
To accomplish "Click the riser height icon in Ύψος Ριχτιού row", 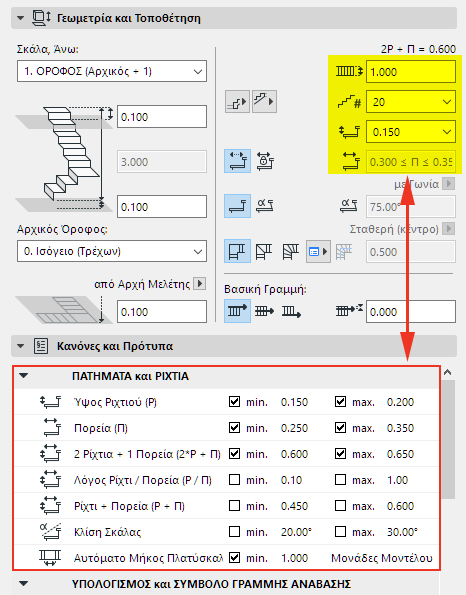I will (50, 401).
